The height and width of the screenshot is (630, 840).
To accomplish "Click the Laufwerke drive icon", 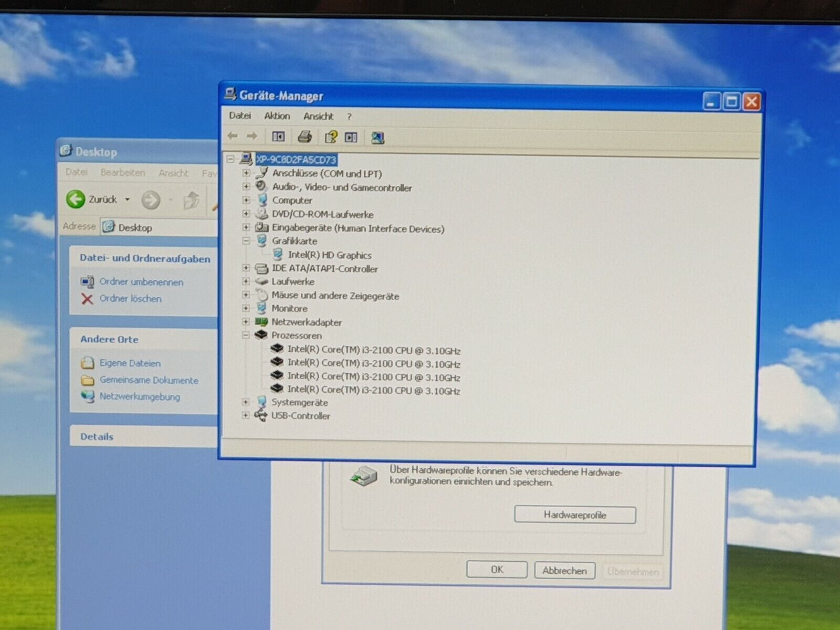I will (x=261, y=282).
